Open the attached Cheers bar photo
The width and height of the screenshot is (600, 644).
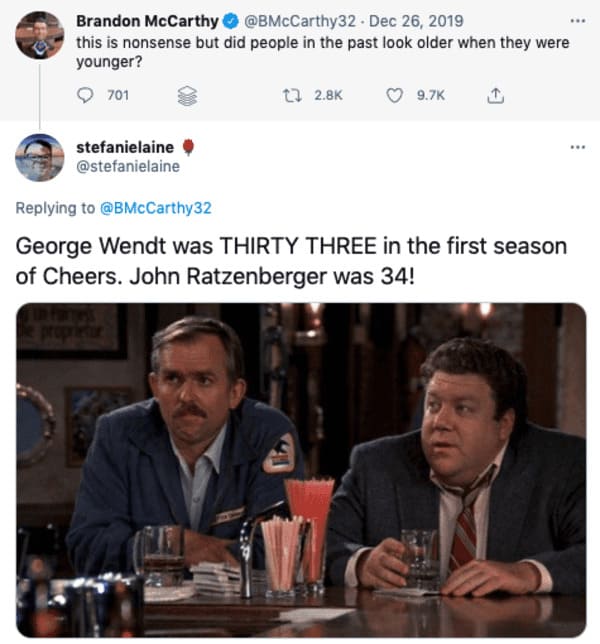301,470
